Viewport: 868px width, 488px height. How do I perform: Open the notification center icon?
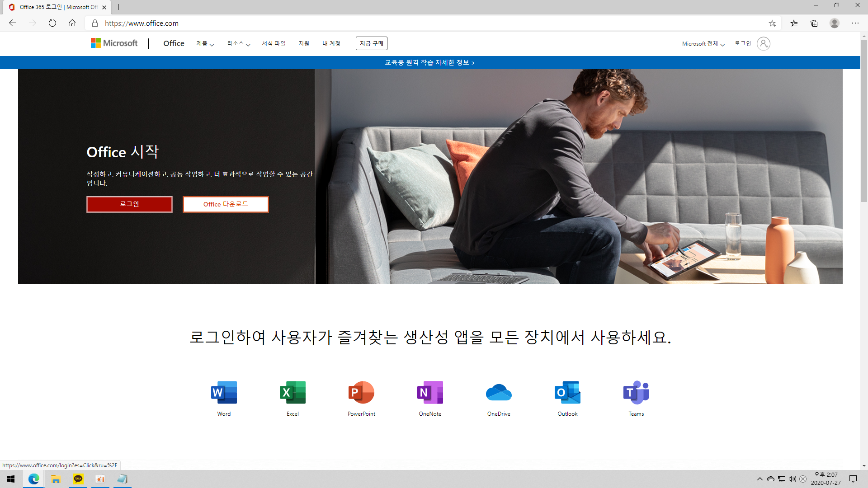[x=853, y=479]
